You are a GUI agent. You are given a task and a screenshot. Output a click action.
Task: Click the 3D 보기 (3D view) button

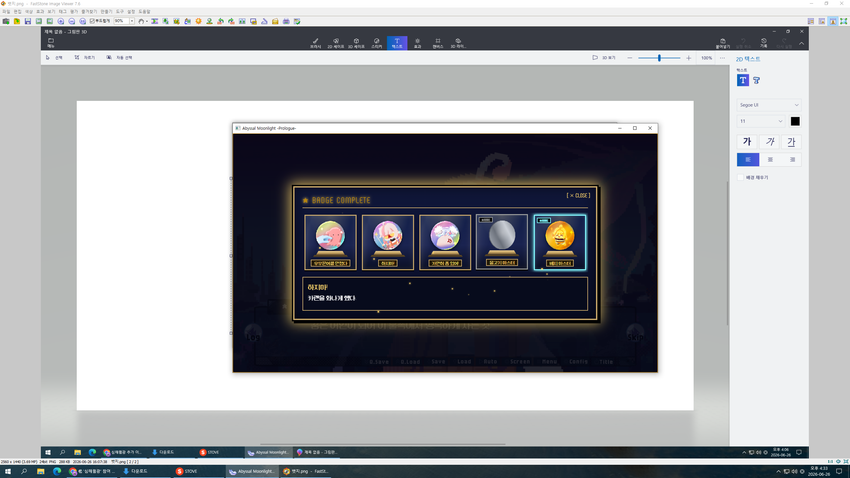click(x=604, y=57)
